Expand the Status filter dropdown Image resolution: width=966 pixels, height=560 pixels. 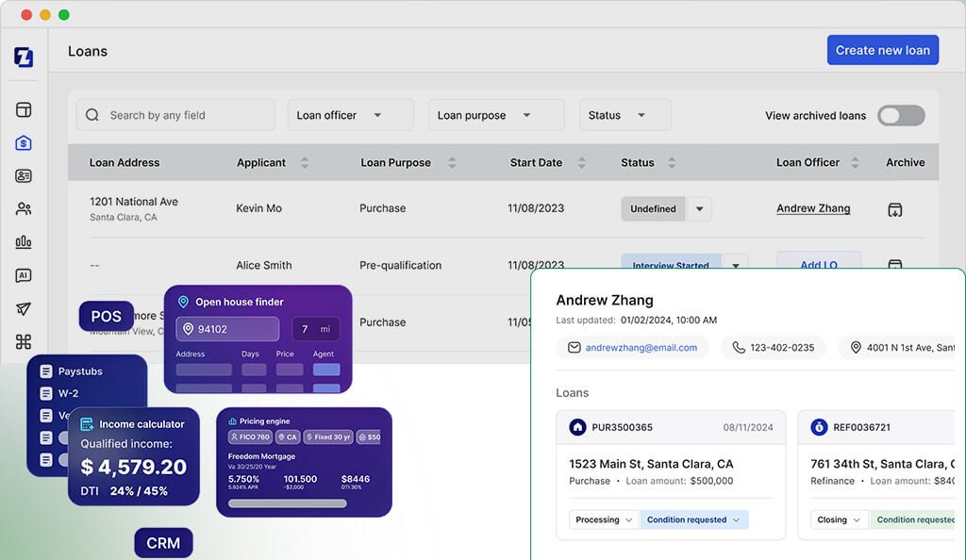click(625, 114)
